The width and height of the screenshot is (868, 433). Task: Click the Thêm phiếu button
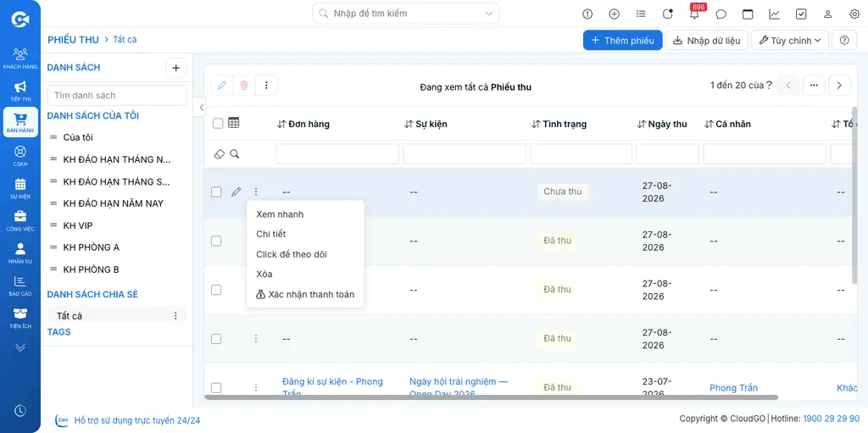click(x=623, y=41)
